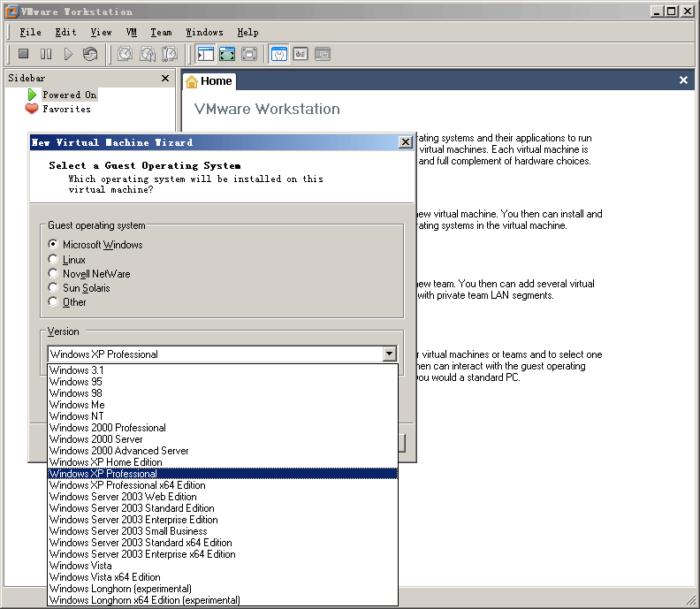Viewport: 700px width, 609px height.
Task: Open the Team menu
Action: (x=161, y=32)
